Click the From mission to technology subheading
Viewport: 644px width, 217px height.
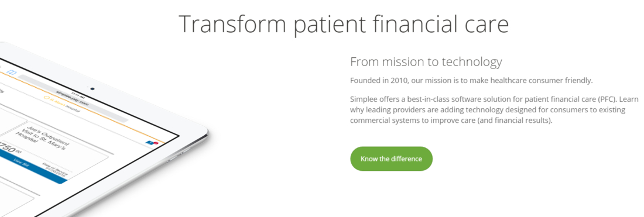[x=426, y=62]
